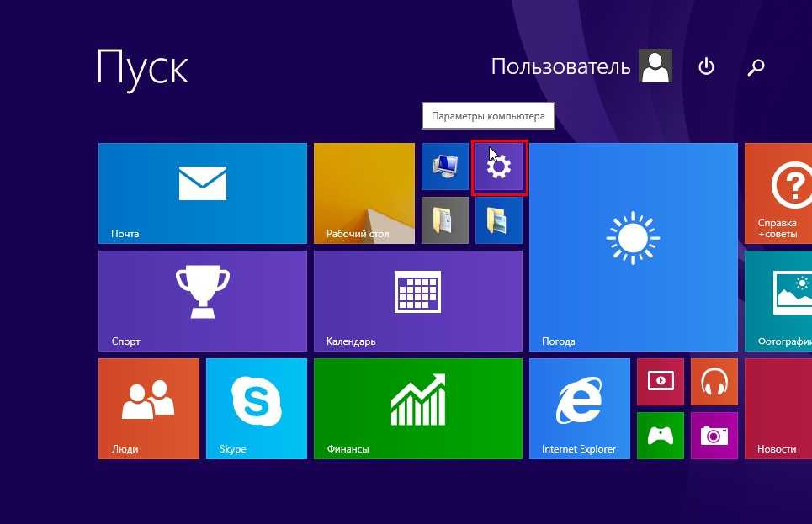
Task: Open the Internet Explorer tile
Action: pos(579,408)
